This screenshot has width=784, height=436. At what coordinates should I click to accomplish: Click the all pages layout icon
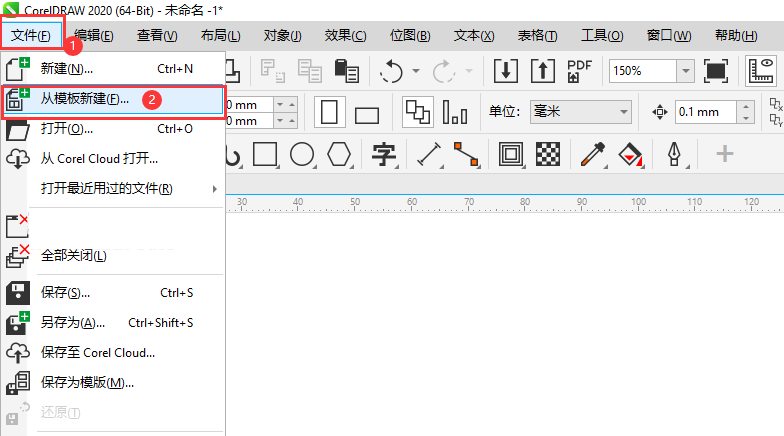[x=418, y=112]
